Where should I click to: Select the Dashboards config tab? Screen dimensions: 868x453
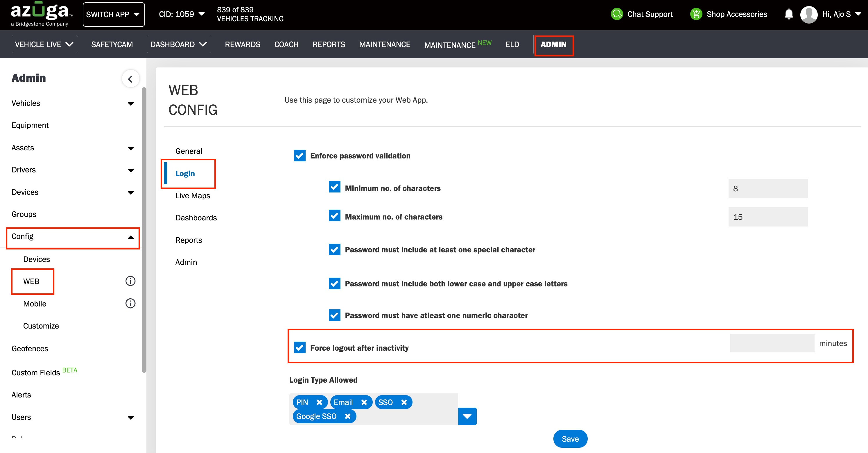pyautogui.click(x=196, y=217)
